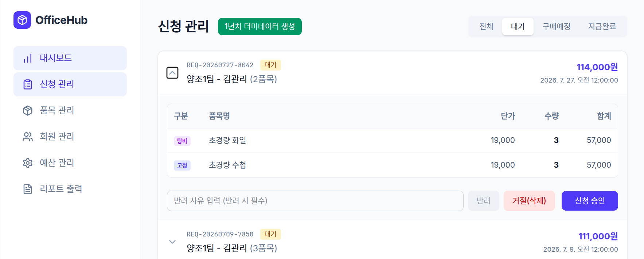Expand request REQ-20260709-7850 details
The image size is (644, 259).
(x=172, y=242)
